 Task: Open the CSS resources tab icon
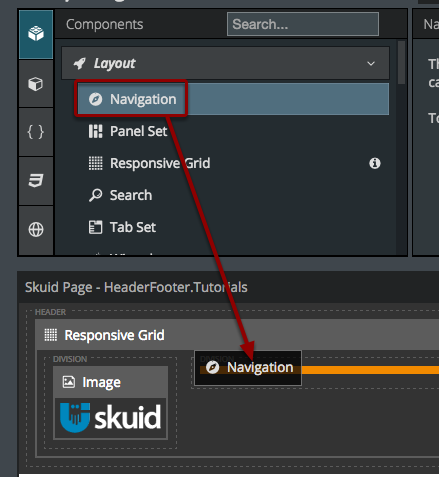(x=36, y=181)
